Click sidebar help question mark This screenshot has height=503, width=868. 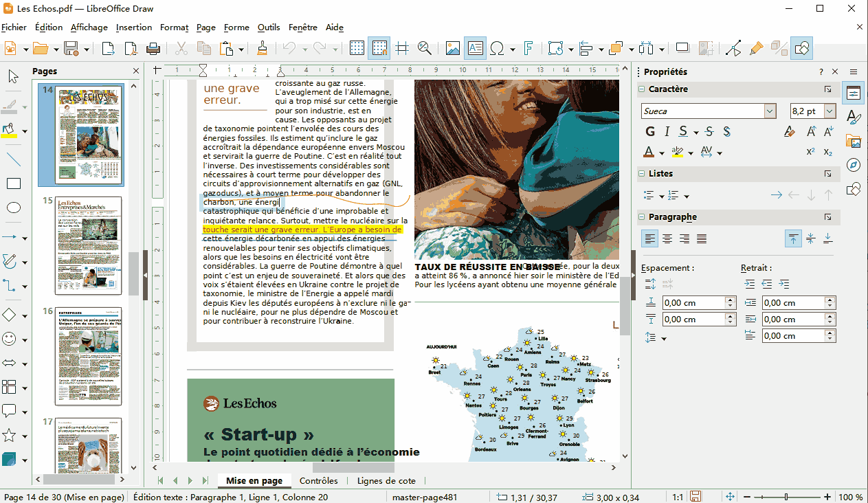(821, 71)
